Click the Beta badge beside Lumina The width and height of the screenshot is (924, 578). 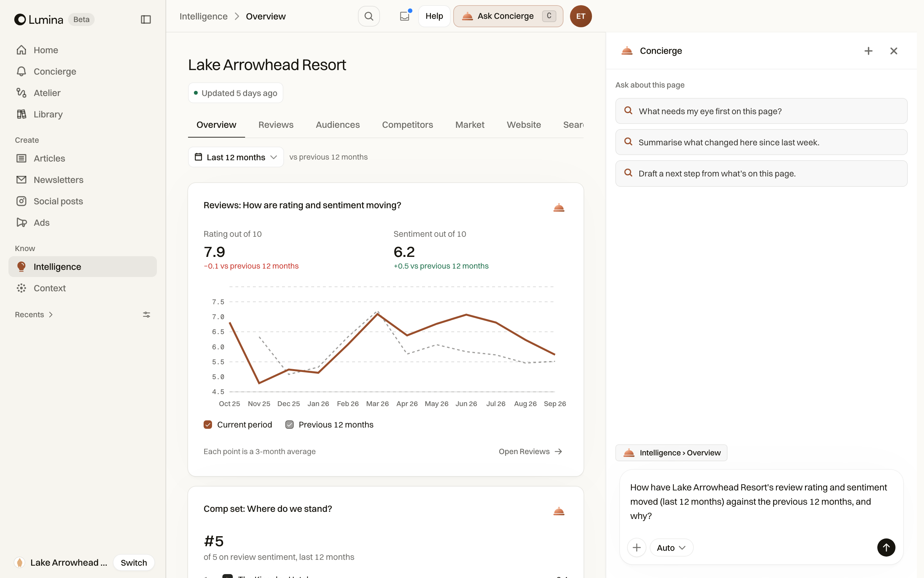(x=81, y=19)
